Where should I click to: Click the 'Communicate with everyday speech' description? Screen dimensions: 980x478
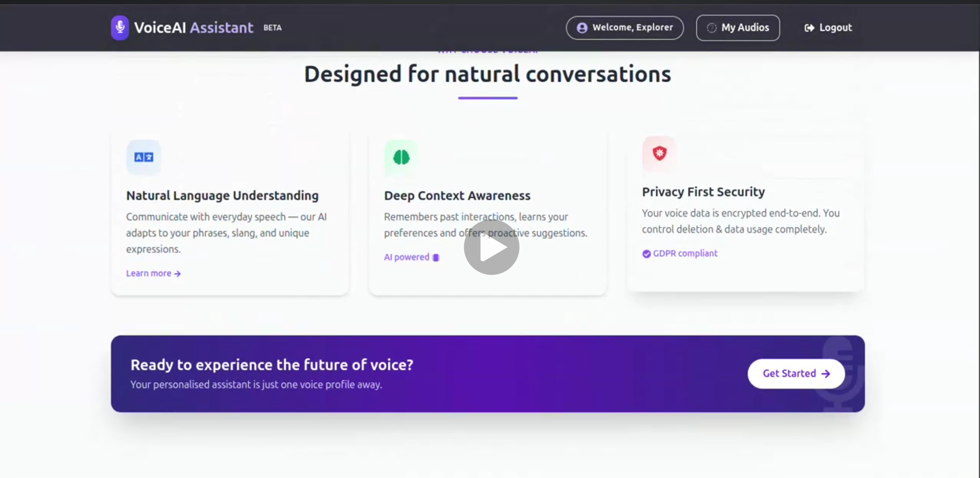point(227,232)
